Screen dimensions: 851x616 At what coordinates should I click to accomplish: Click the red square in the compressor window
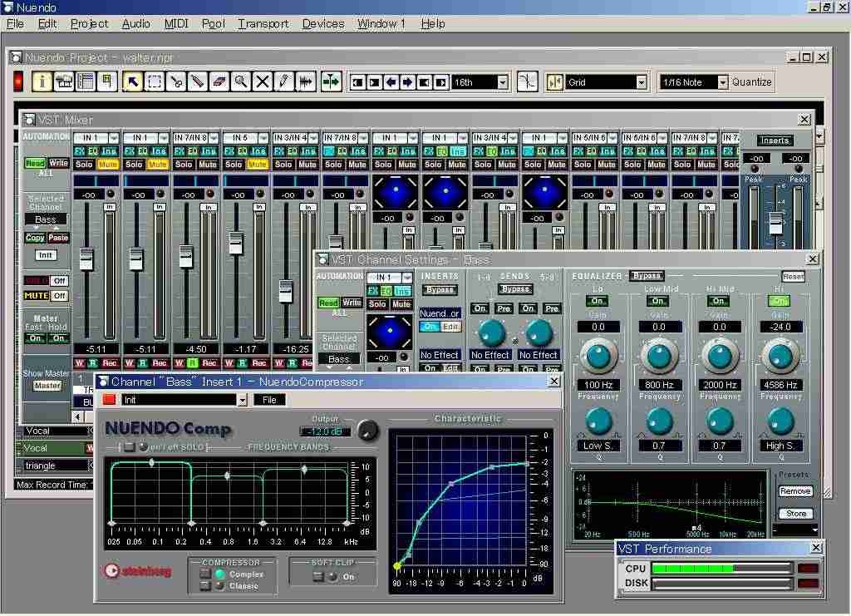(109, 400)
